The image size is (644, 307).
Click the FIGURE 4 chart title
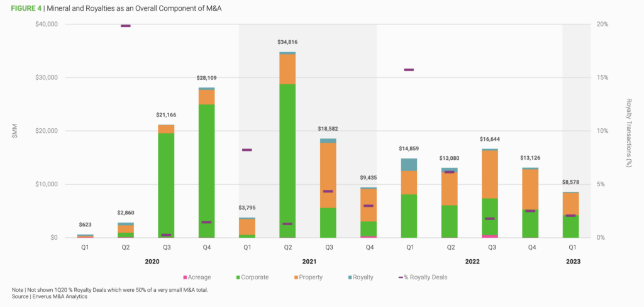[116, 8]
